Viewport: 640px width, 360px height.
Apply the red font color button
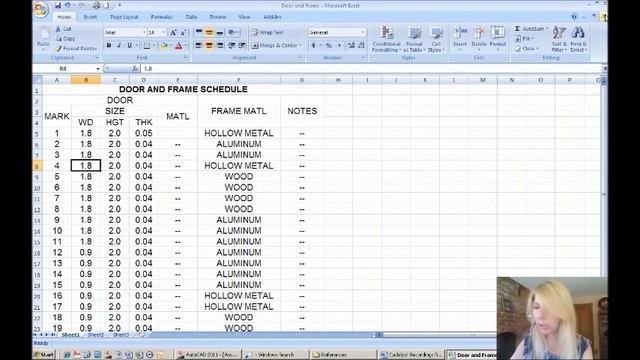click(179, 45)
